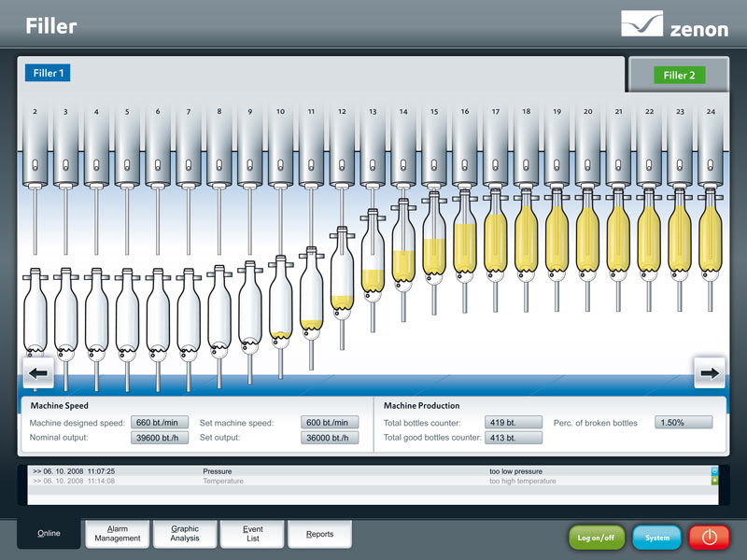747x560 pixels.
Task: Switch to the Filler 2 tab
Action: [x=679, y=75]
